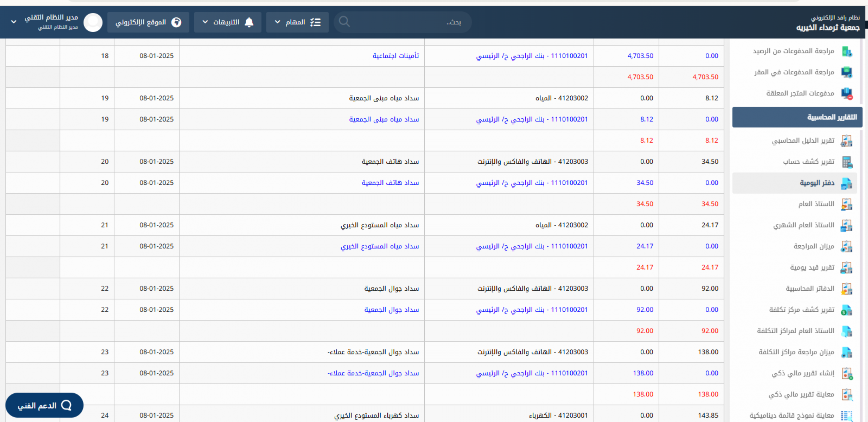Screen dimensions: 868x422
Task: Open دفتر اليومية in the sidebar
Action: point(794,183)
